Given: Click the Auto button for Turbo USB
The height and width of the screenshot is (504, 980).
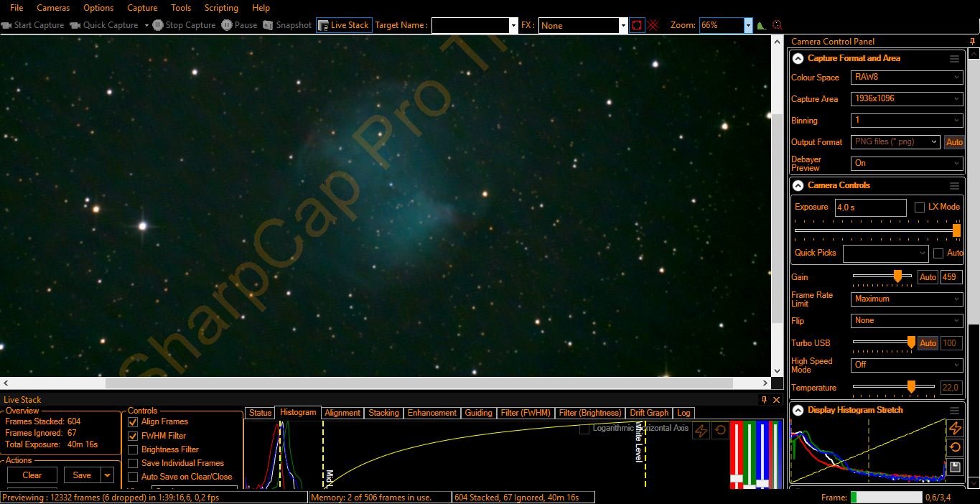Looking at the screenshot, I should point(928,343).
